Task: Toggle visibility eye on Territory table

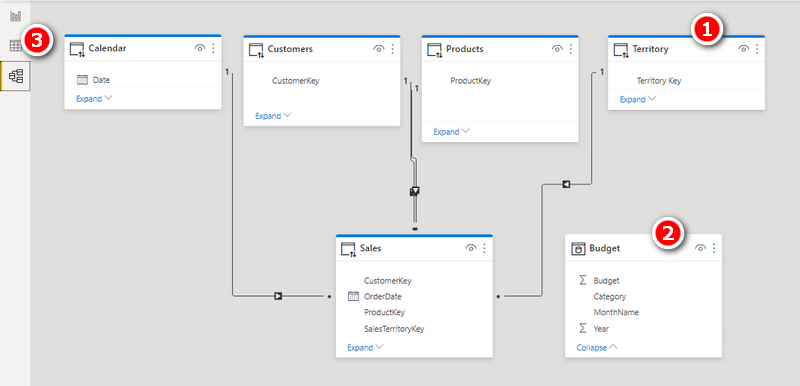Action: coord(743,49)
